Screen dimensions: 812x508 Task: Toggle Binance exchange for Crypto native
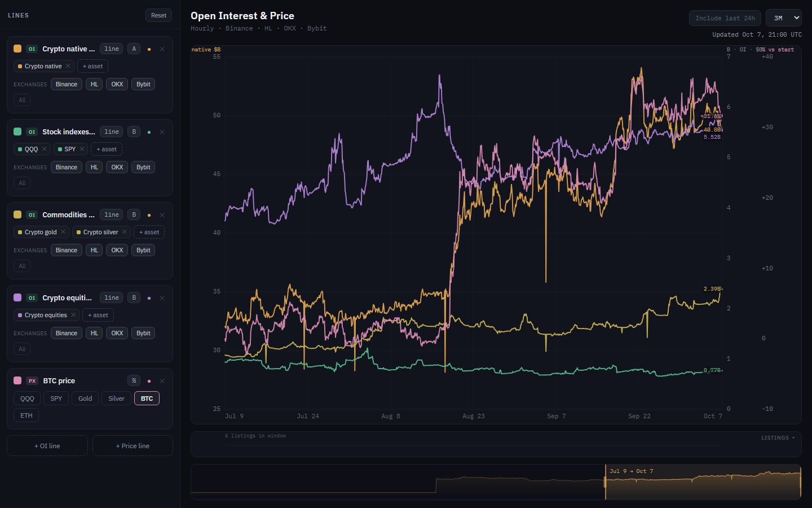click(67, 84)
